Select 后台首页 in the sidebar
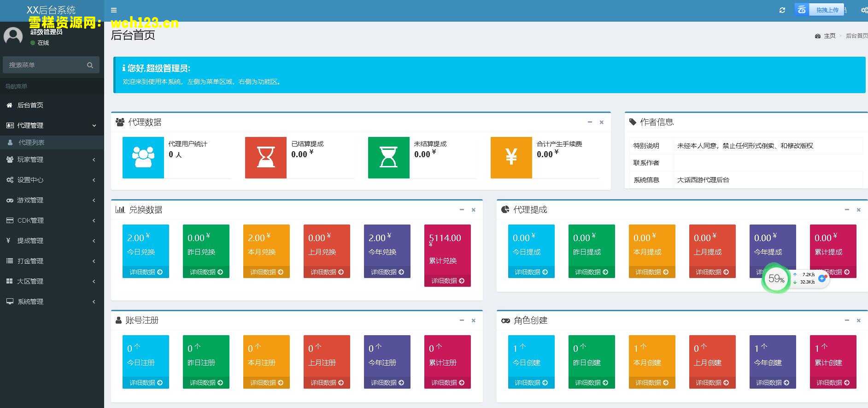Screen dimensions: 868x408 (30, 105)
